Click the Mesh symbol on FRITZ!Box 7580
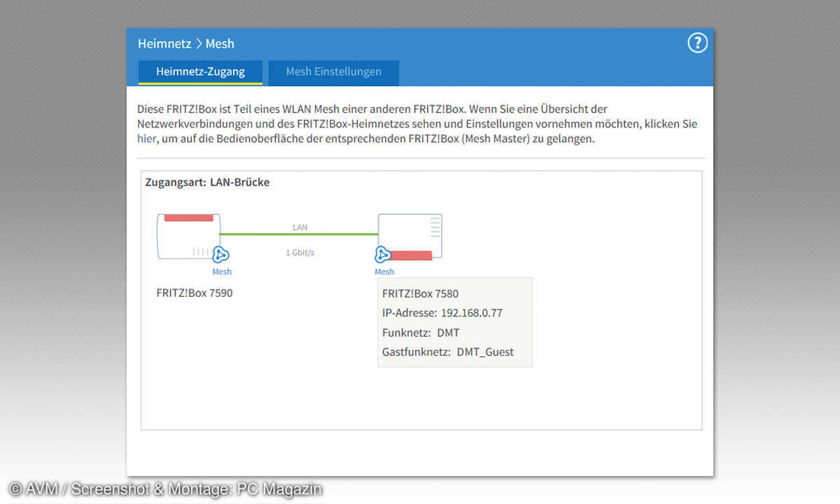The width and height of the screenshot is (840, 504). [x=384, y=255]
